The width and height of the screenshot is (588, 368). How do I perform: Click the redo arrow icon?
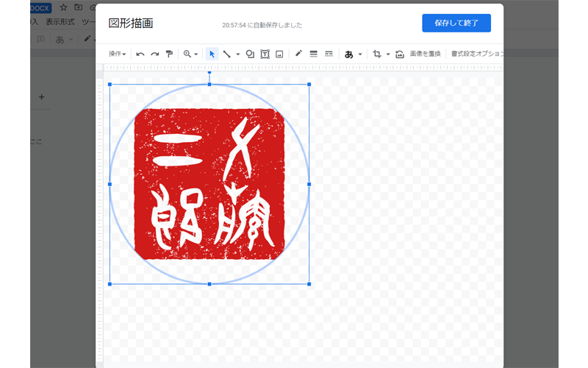[154, 54]
